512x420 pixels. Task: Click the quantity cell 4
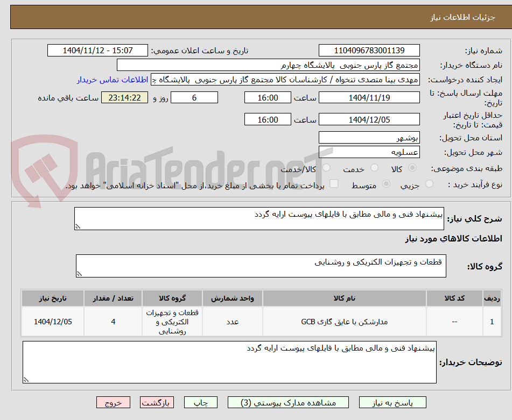(113, 322)
